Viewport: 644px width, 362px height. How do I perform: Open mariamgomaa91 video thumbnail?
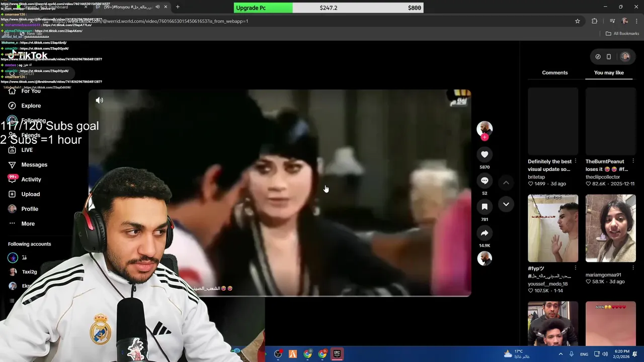pos(611,228)
